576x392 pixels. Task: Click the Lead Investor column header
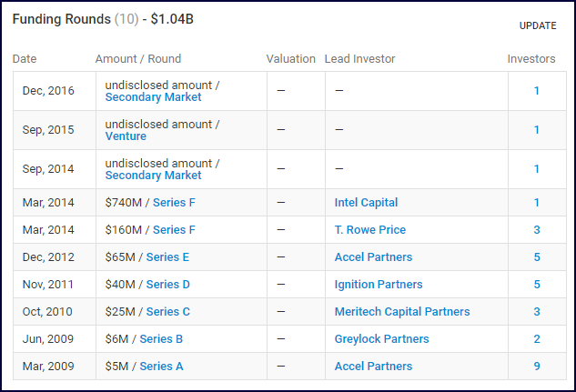coord(359,59)
